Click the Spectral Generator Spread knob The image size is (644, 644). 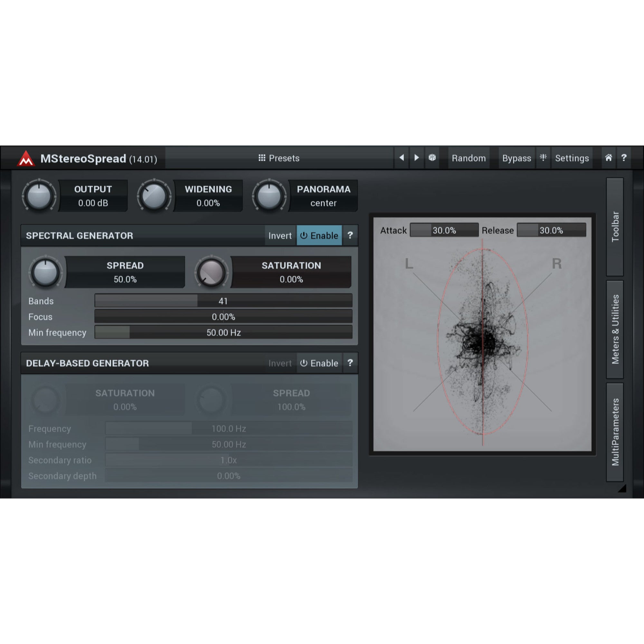click(x=46, y=272)
